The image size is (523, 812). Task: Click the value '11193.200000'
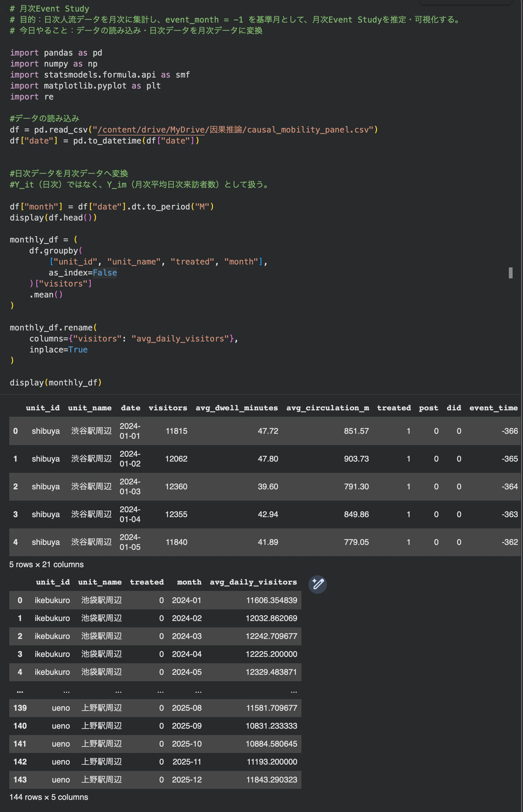(x=272, y=762)
